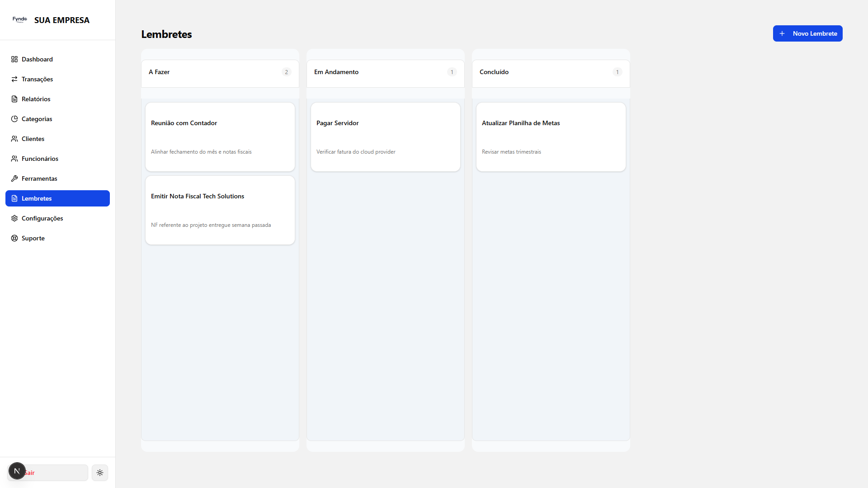Click the Suporte lifebuoy icon
This screenshot has width=868, height=488.
tap(14, 238)
